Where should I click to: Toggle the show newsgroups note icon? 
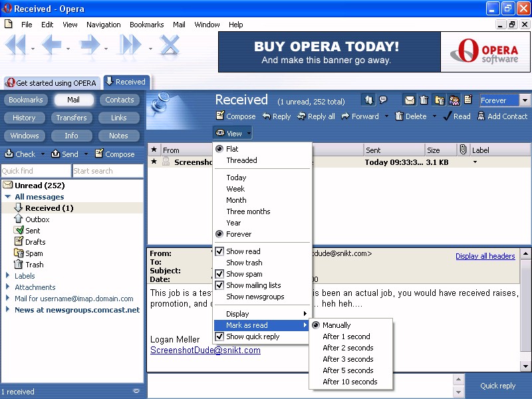click(468, 100)
